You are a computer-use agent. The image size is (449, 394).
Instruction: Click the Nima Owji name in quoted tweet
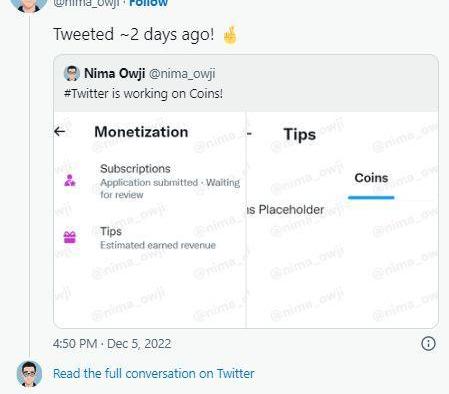pos(114,73)
